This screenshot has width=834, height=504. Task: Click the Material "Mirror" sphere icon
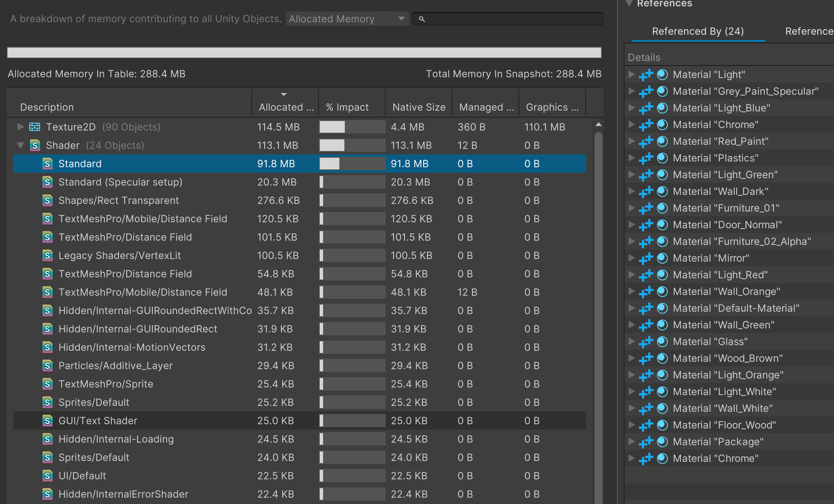click(x=662, y=258)
